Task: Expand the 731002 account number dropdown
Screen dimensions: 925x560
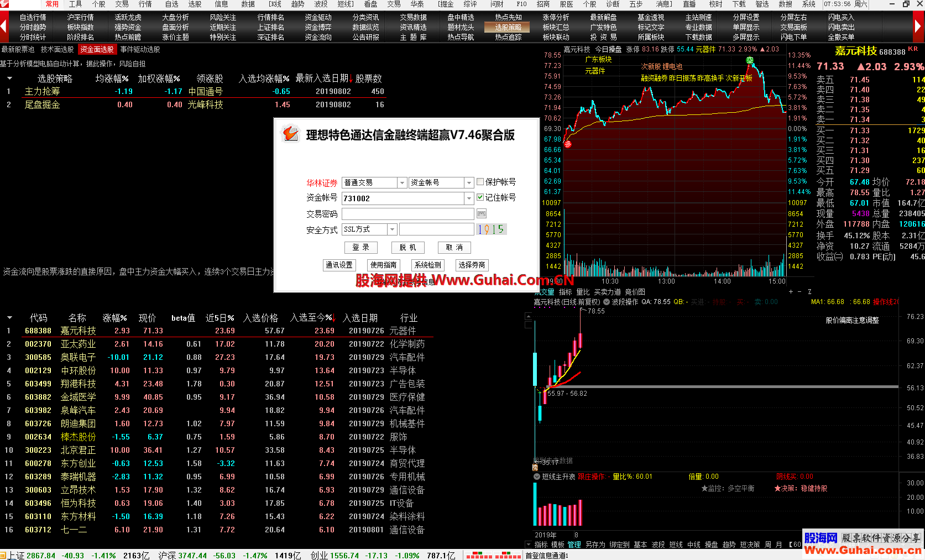Action: (x=469, y=198)
